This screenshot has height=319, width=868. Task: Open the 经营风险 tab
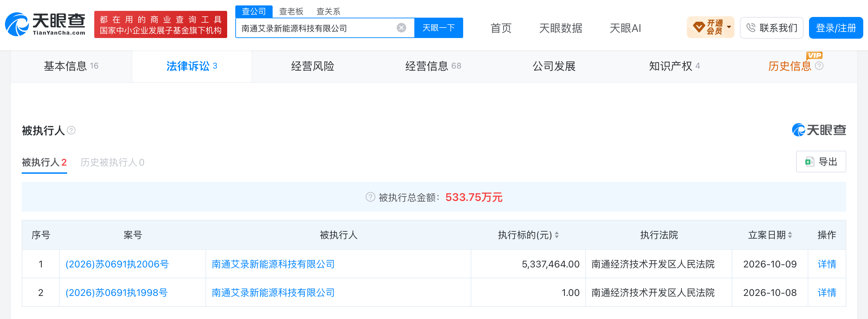pyautogui.click(x=313, y=66)
